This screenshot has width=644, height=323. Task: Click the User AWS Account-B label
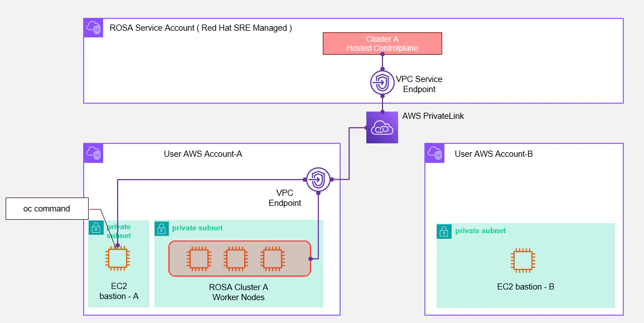click(493, 154)
